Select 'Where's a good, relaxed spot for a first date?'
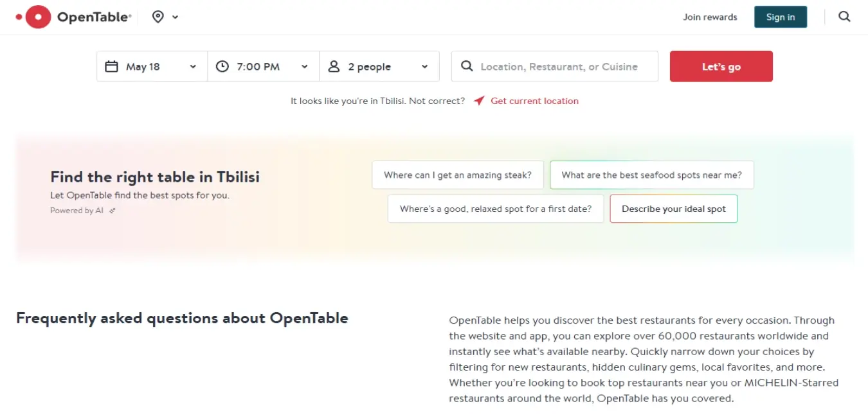 pos(496,209)
